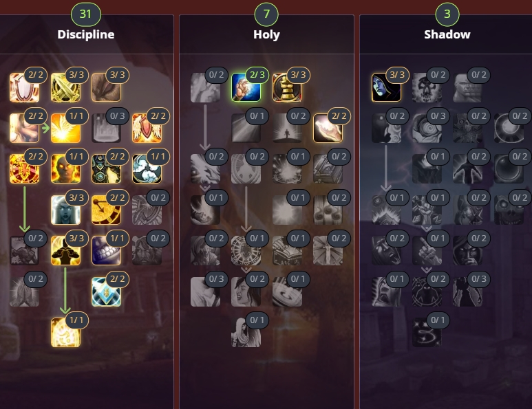Select the winged starburst 1/1 Discipline talent
532x409 pixels.
(65, 128)
